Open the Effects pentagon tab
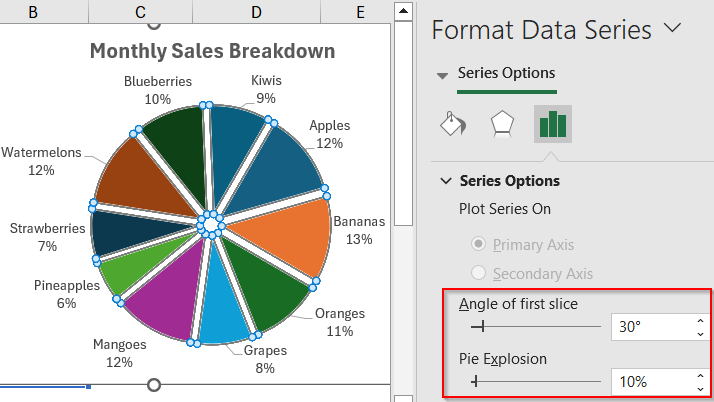Viewport: 714px width, 402px height. 502,124
